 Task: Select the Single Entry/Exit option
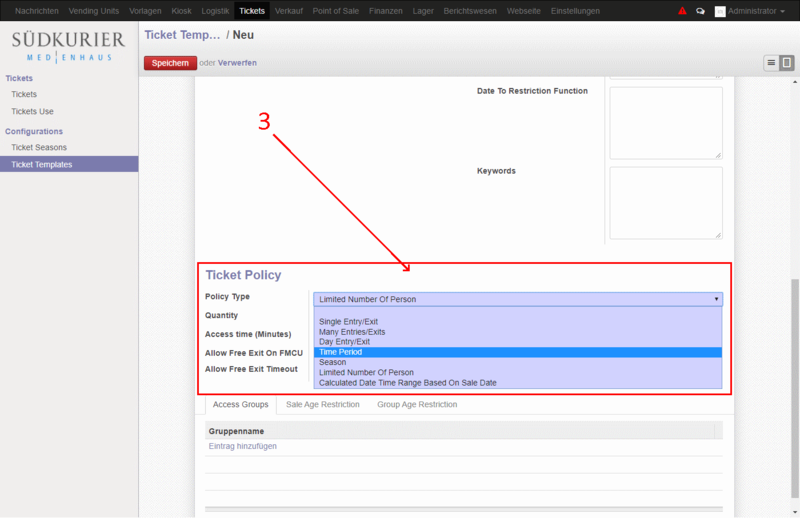(x=348, y=322)
